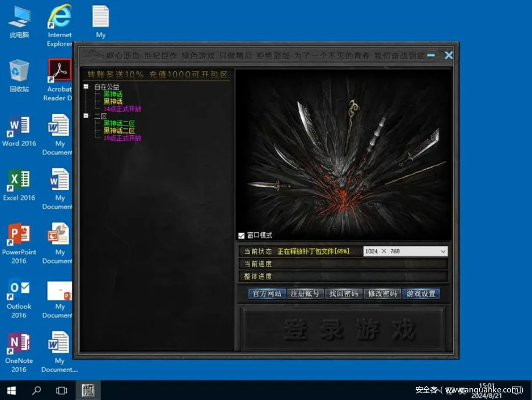
Task: Open the 官方网站 official website button
Action: point(267,294)
